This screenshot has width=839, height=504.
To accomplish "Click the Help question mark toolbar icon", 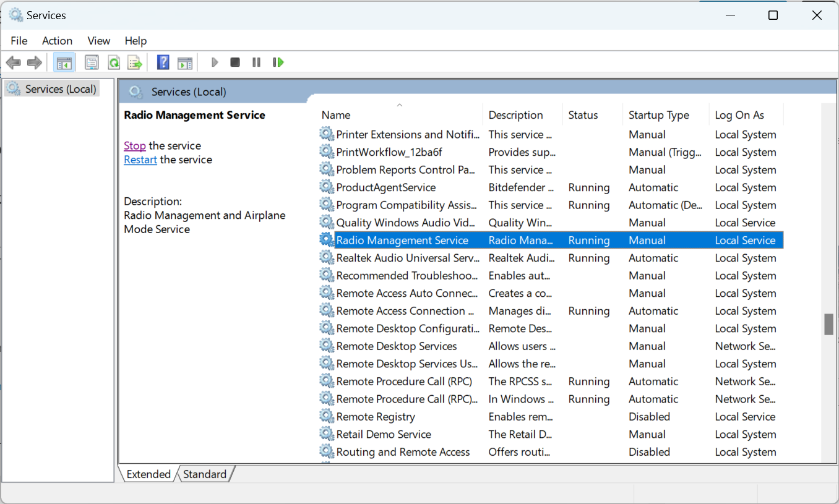I will pyautogui.click(x=162, y=62).
